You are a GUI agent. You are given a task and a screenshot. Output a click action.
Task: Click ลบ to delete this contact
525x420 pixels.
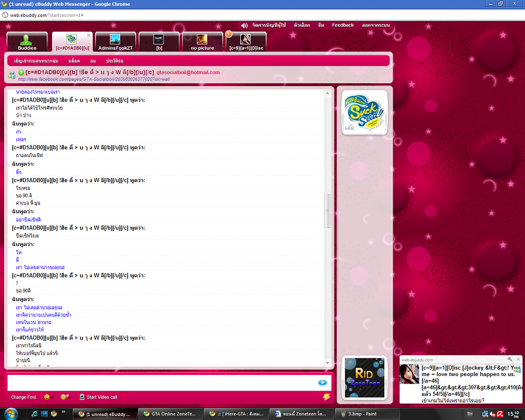click(x=93, y=61)
